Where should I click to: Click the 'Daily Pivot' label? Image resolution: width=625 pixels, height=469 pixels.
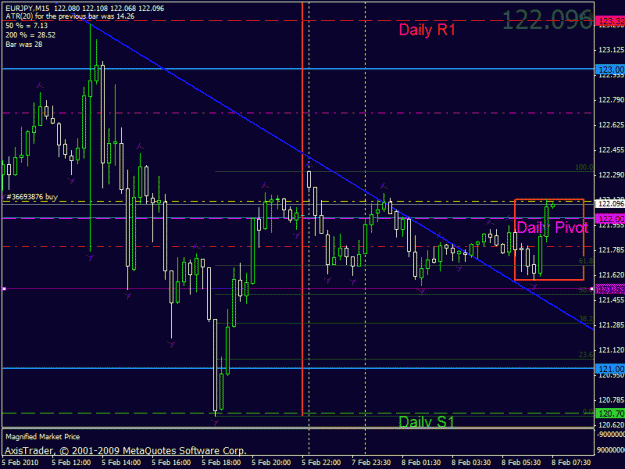pos(552,228)
